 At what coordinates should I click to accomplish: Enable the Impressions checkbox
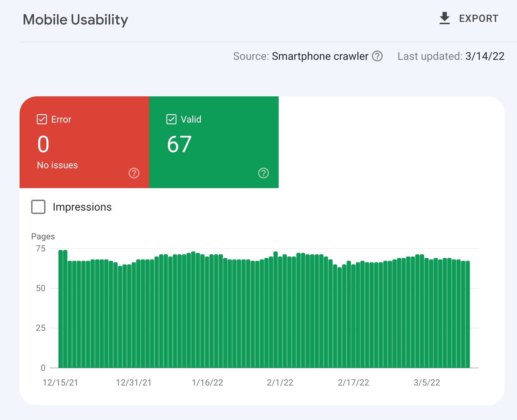point(38,207)
